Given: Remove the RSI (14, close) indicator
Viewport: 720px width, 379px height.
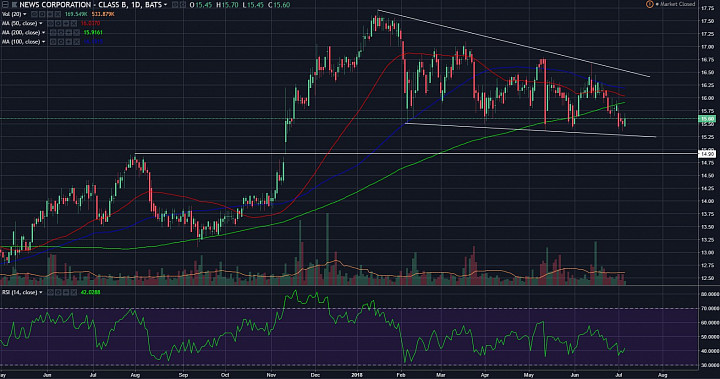Looking at the screenshot, I should tap(73, 292).
